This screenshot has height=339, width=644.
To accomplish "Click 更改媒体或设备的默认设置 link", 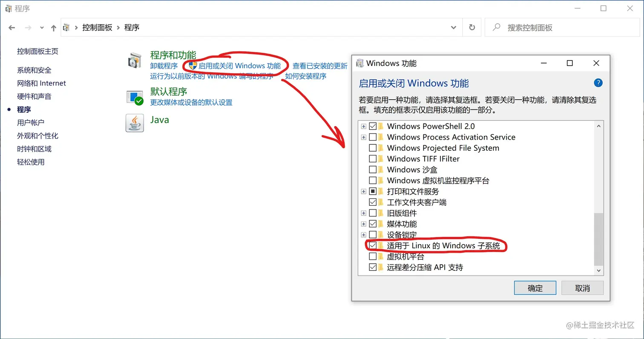I will [191, 102].
